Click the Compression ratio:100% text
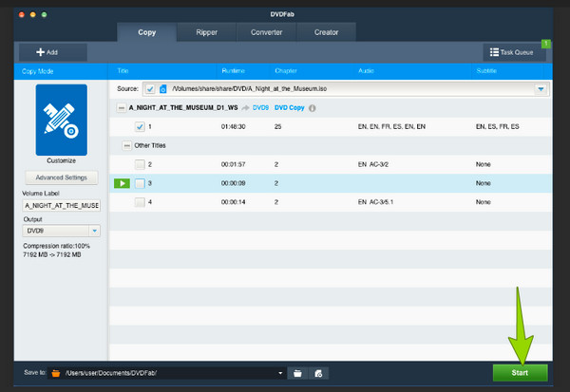The width and height of the screenshot is (570, 392). tap(56, 246)
